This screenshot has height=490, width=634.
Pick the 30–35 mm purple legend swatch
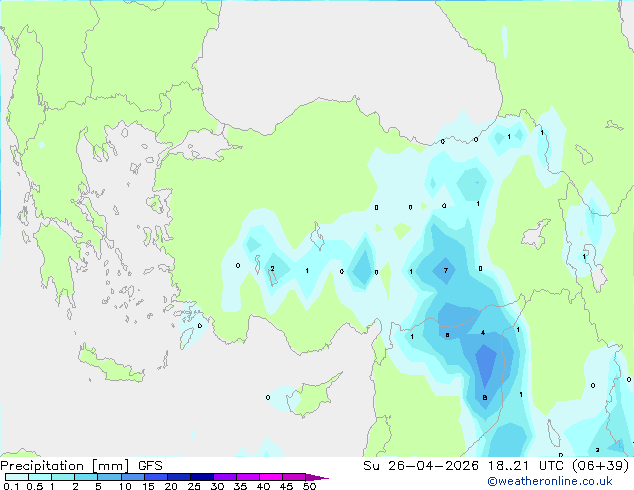point(225,477)
